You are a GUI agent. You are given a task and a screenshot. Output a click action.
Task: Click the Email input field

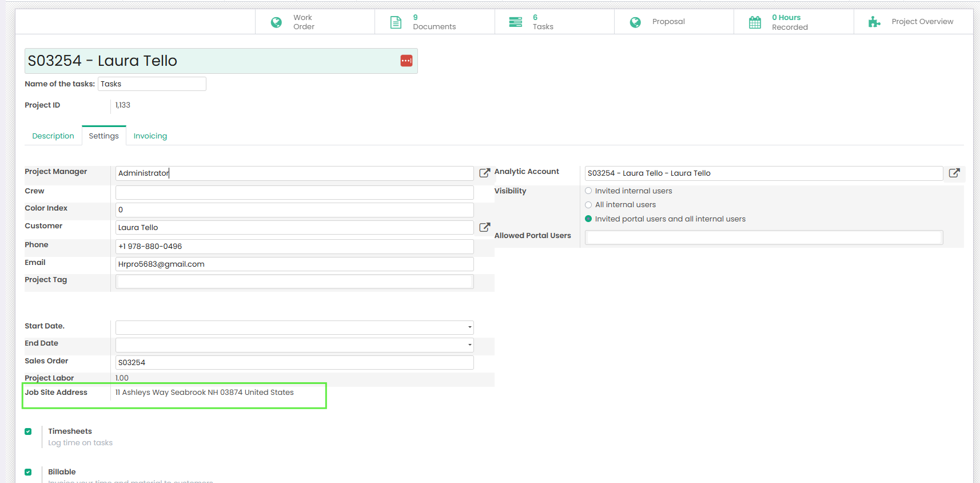(x=294, y=264)
